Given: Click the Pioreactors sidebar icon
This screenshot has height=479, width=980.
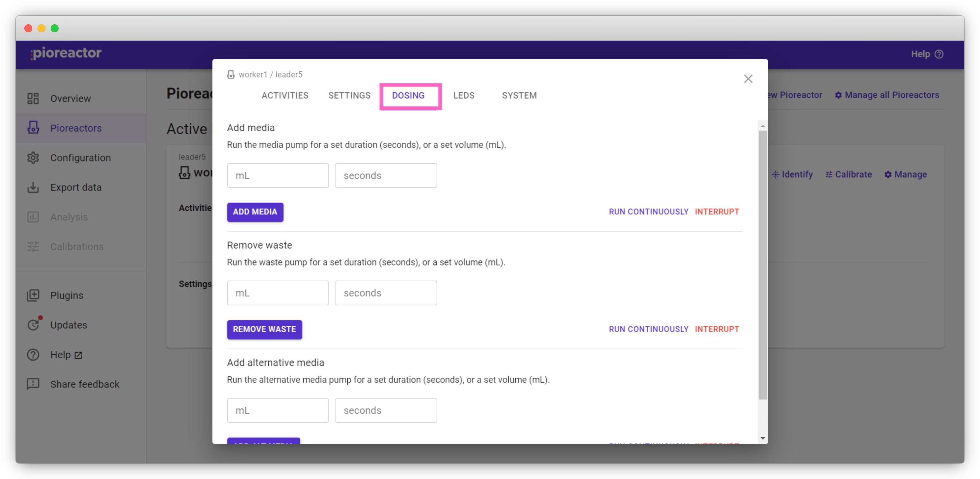Looking at the screenshot, I should 33,127.
